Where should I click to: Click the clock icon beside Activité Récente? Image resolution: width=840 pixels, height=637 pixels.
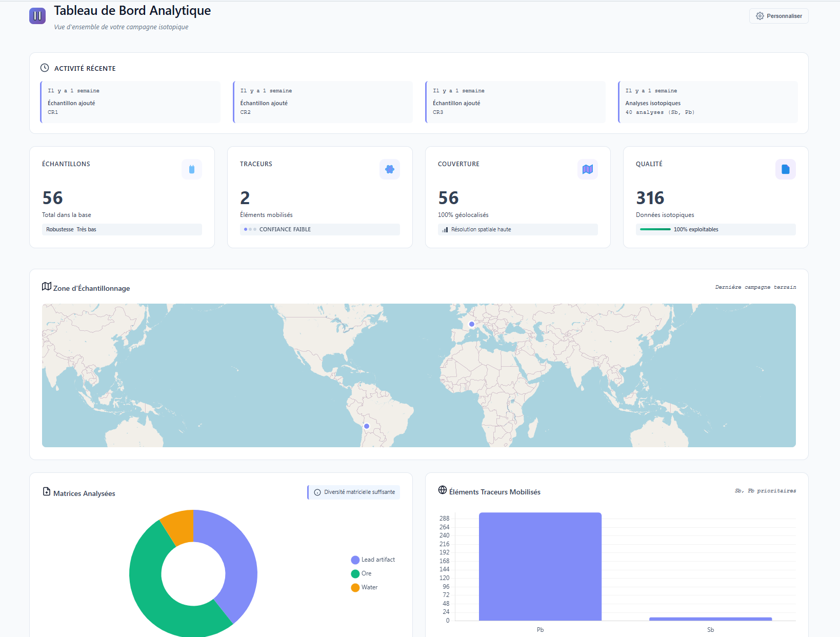click(x=45, y=68)
